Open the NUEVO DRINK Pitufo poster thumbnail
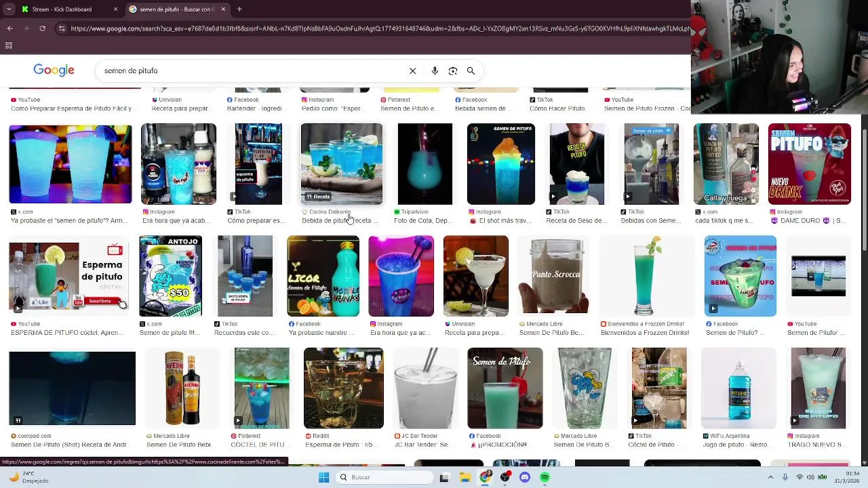 pyautogui.click(x=810, y=164)
